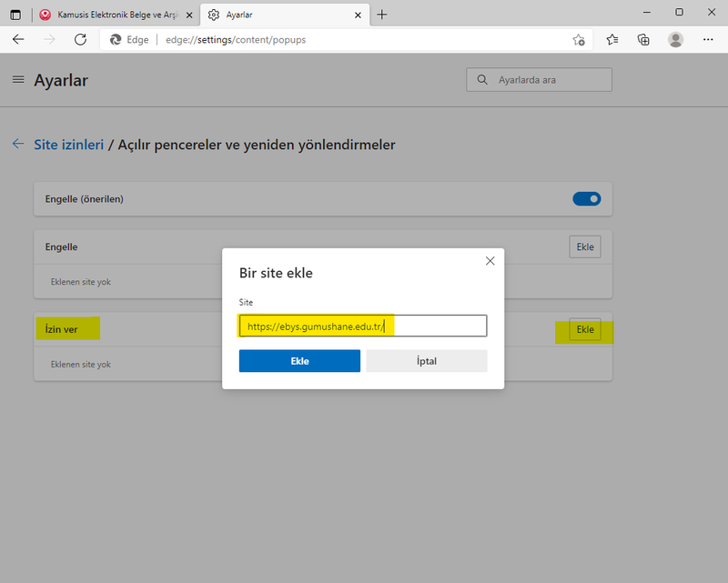Select the Ayarlar settings tab

tap(273, 15)
